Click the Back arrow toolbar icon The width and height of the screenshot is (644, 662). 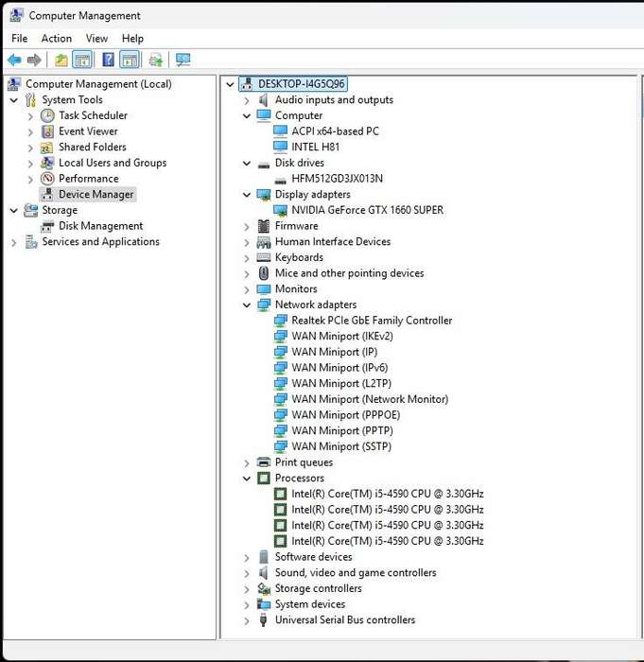click(14, 60)
